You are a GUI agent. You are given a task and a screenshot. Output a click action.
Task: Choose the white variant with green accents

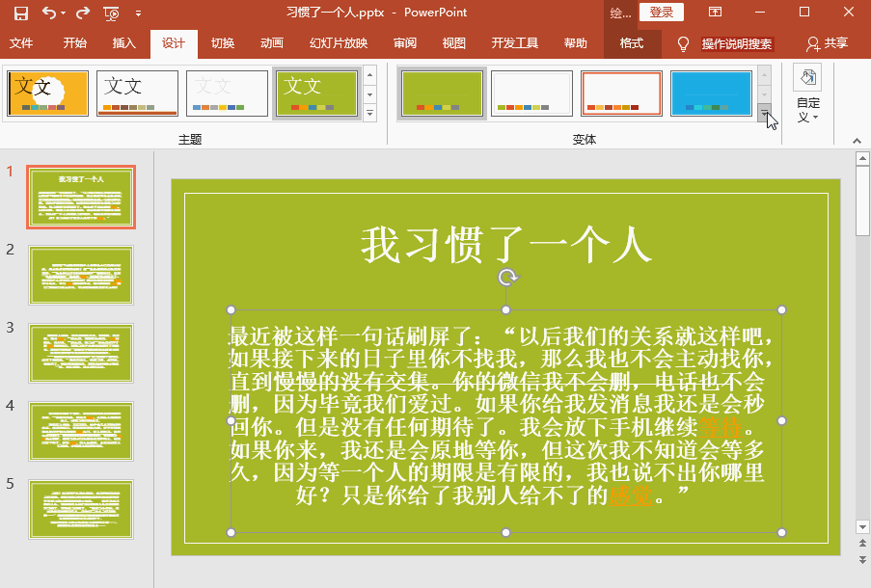tap(531, 93)
